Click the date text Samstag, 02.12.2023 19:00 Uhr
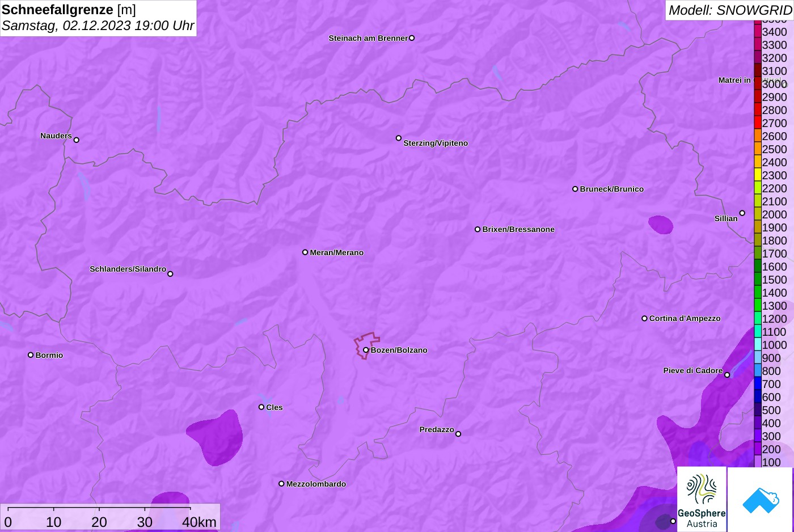The image size is (794, 532). pyautogui.click(x=98, y=26)
